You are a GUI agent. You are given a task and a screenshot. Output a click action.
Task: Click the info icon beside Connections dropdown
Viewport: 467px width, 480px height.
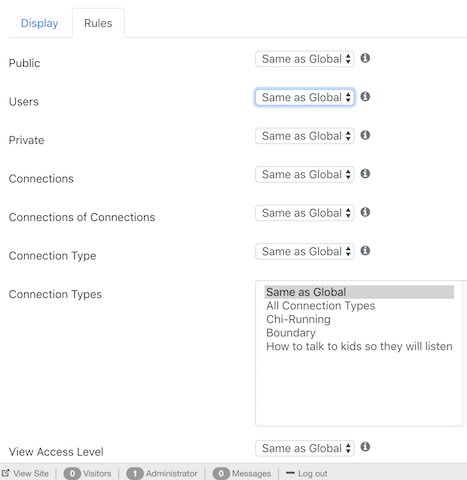[365, 174]
